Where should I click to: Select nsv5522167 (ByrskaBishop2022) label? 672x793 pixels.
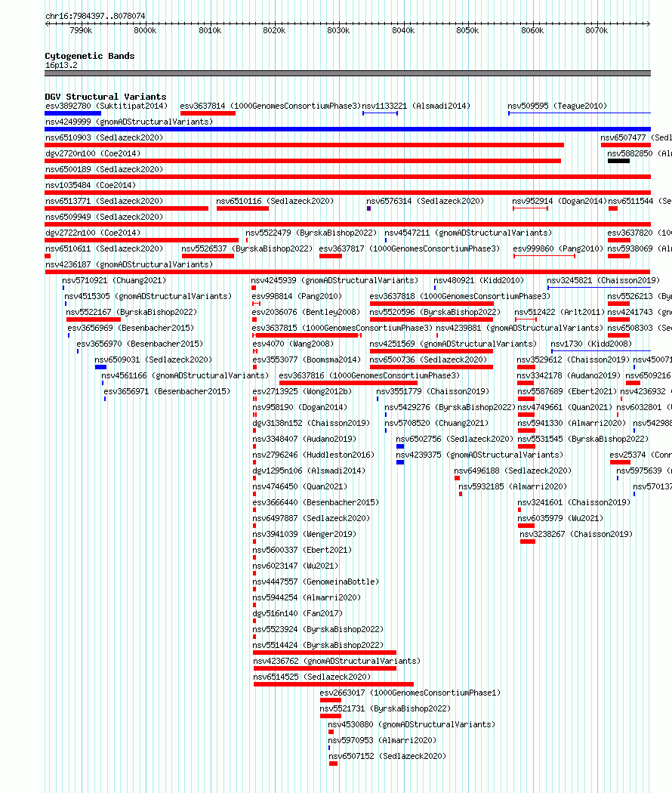click(x=131, y=312)
